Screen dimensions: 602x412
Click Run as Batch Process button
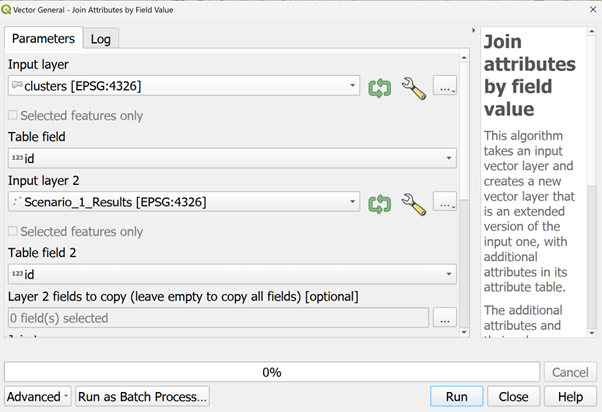(142, 396)
